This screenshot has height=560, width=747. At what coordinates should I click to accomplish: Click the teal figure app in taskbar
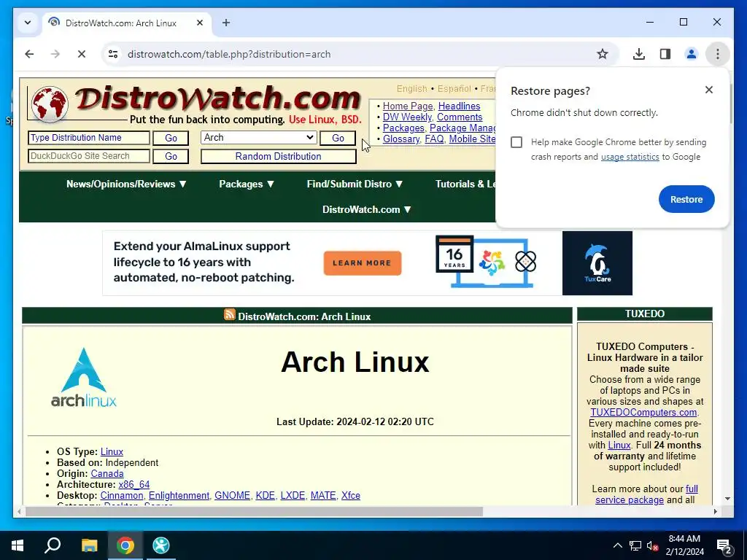pos(161,545)
